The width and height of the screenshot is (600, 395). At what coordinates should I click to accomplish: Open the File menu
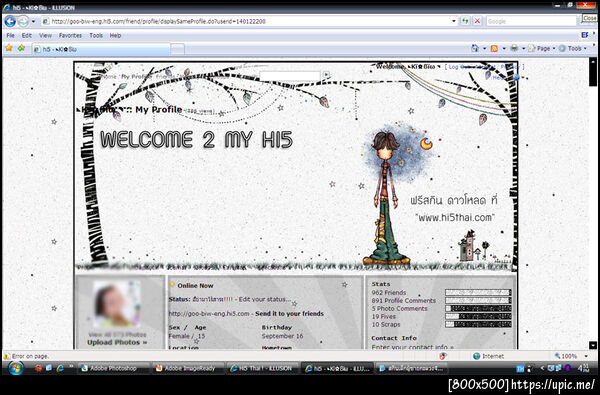(x=10, y=35)
